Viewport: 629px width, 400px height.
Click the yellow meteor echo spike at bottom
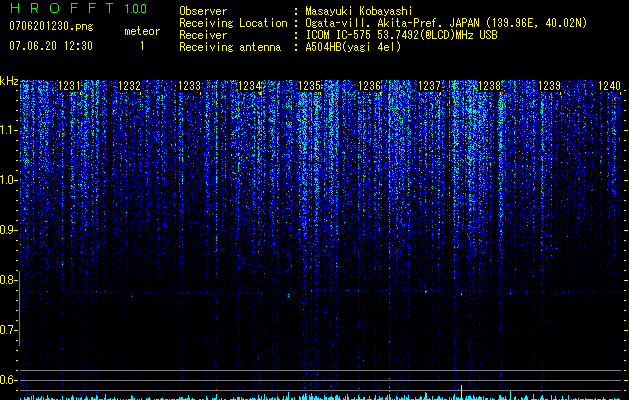[x=461, y=392]
